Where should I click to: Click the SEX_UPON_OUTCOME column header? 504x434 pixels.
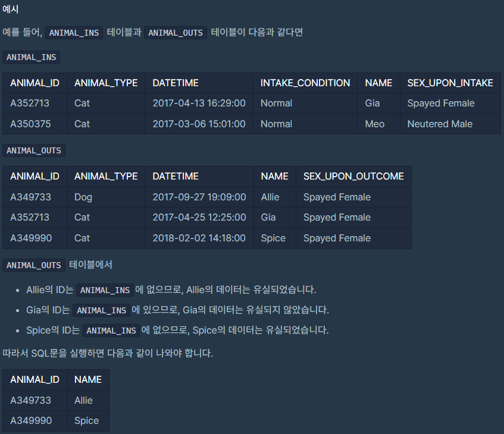[353, 177]
